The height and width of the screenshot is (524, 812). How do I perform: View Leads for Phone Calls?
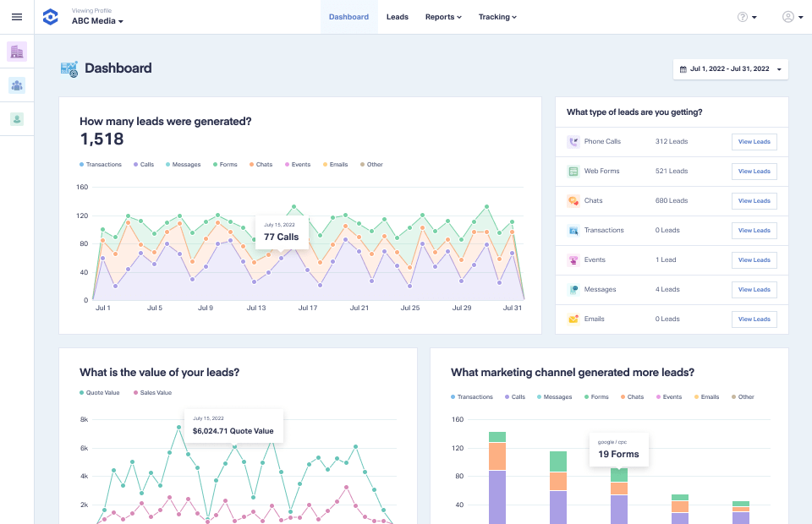(x=754, y=142)
